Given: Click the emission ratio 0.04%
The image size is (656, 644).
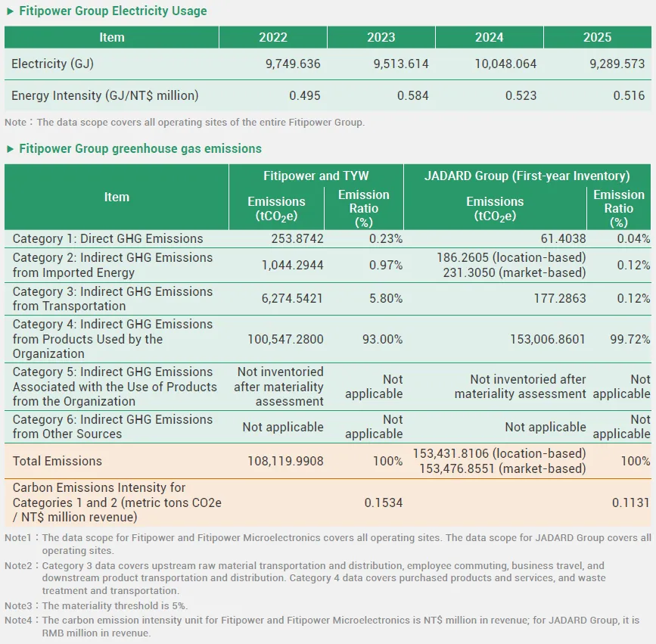Looking at the screenshot, I should (x=633, y=238).
